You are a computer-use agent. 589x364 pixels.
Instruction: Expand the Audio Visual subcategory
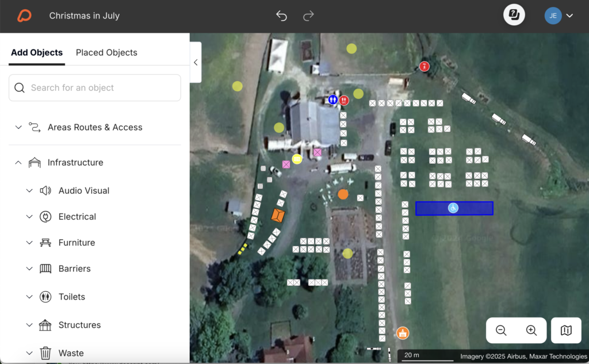(x=29, y=190)
